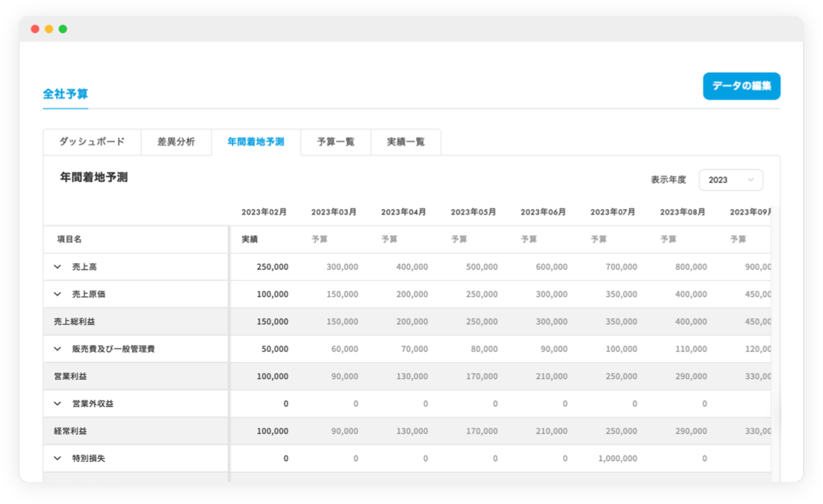Viewport: 823px width, 504px height.
Task: Click 販売費 March budget 60,000
Action: (345, 348)
